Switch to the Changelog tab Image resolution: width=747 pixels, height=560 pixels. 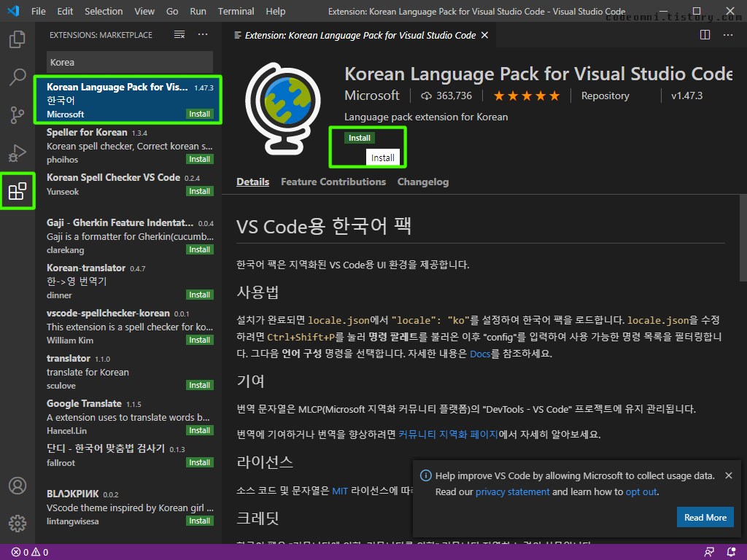click(x=422, y=182)
